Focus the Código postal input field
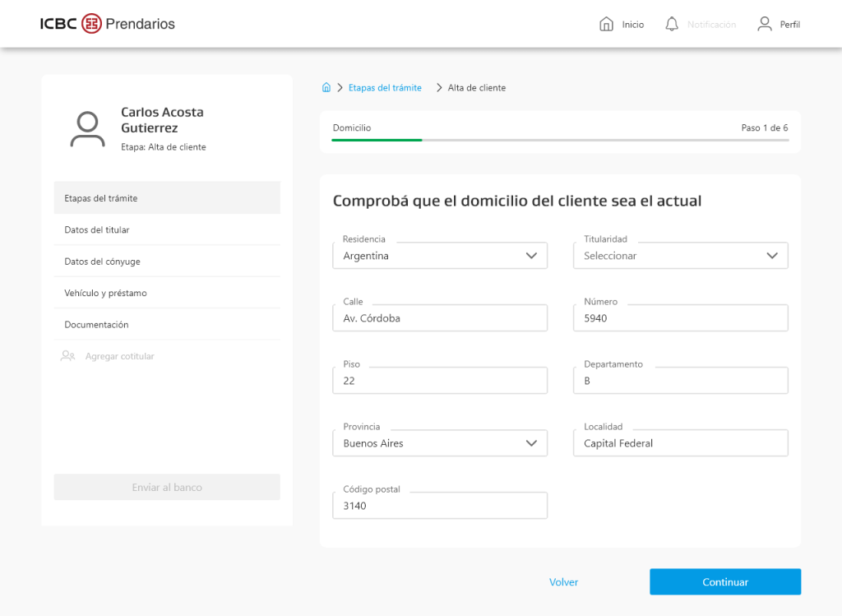The image size is (842, 616). point(440,505)
